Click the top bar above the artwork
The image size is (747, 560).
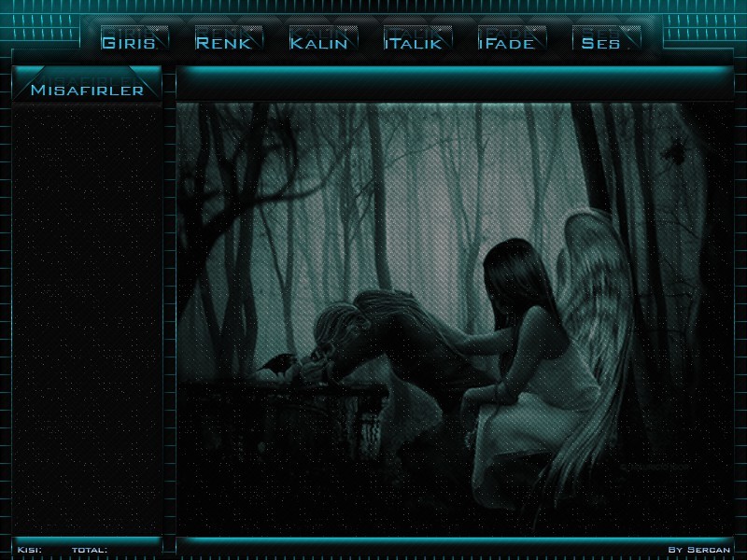(455, 83)
